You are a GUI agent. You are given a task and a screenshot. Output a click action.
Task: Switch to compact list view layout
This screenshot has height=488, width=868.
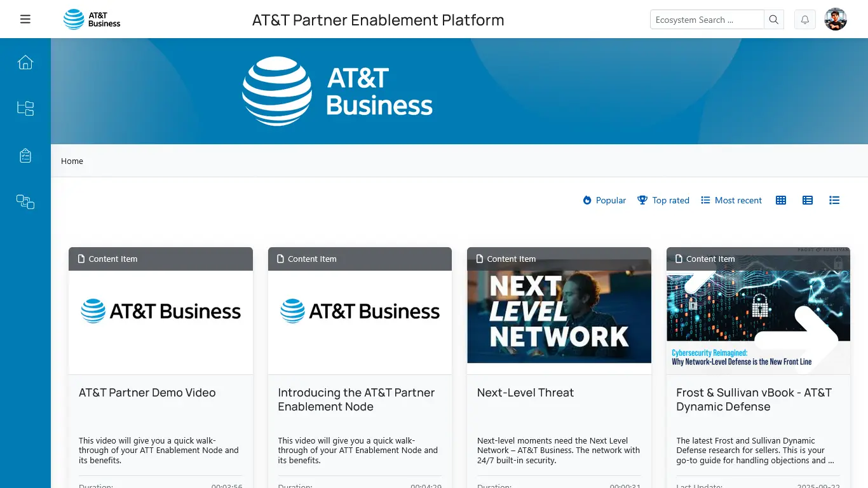tap(834, 200)
